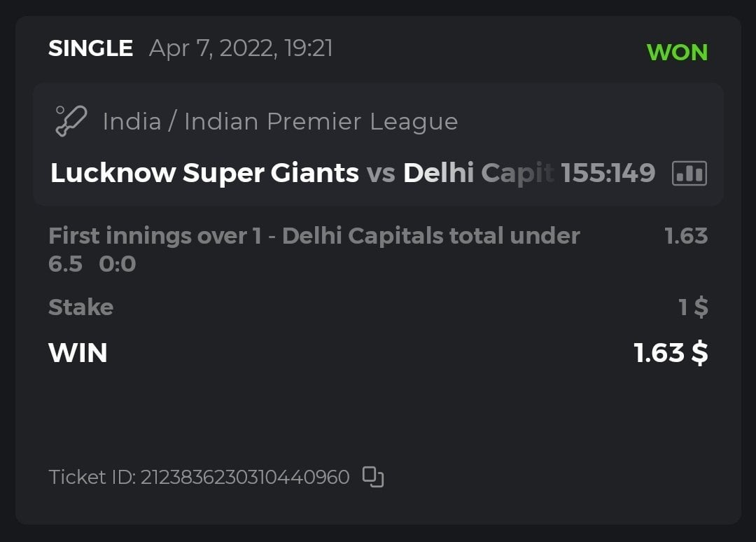Click the 6.5 0:0 line text

point(92,265)
